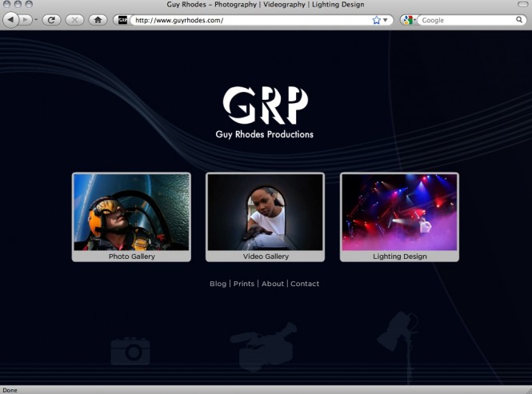Viewport: 532px width, 394px height.
Task: Reload the page with the refresh icon
Action: pyautogui.click(x=52, y=19)
